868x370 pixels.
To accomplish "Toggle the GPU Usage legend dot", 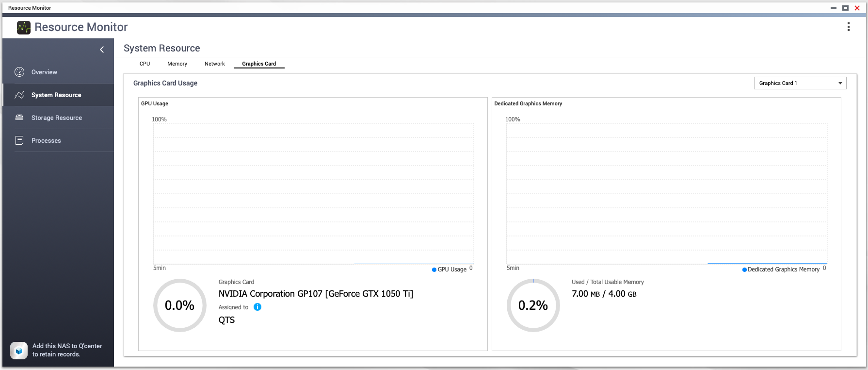I will 434,269.
